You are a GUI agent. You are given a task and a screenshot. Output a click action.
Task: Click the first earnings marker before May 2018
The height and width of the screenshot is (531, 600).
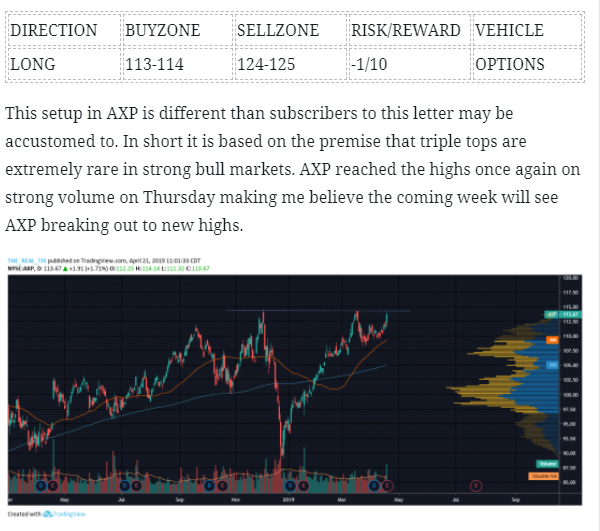53,486
